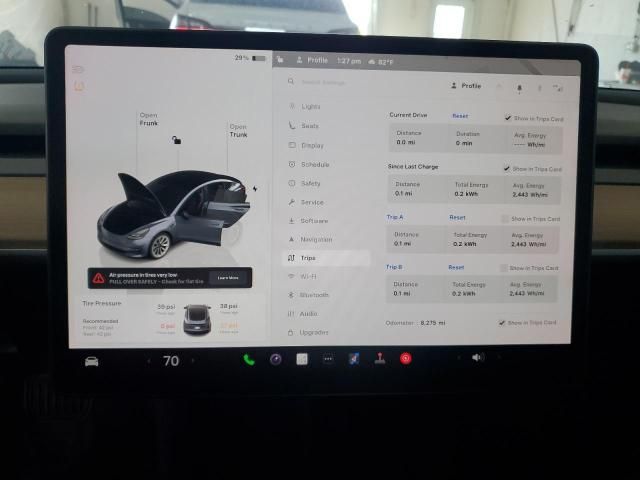
Task: Tap the door lock icon above the car
Action: (176, 140)
